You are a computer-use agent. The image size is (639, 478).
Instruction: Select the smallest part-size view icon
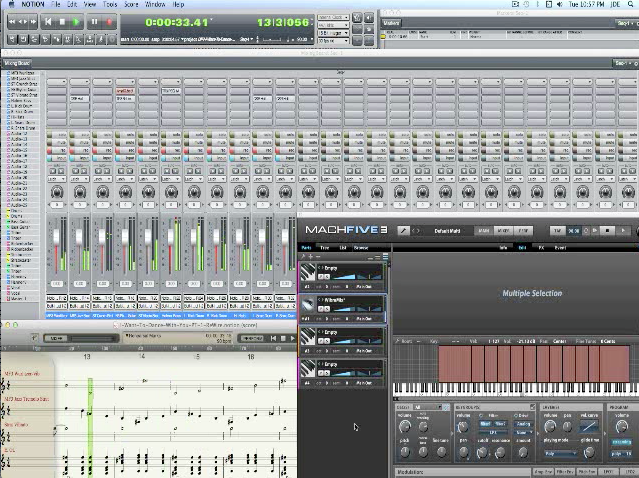(x=370, y=257)
